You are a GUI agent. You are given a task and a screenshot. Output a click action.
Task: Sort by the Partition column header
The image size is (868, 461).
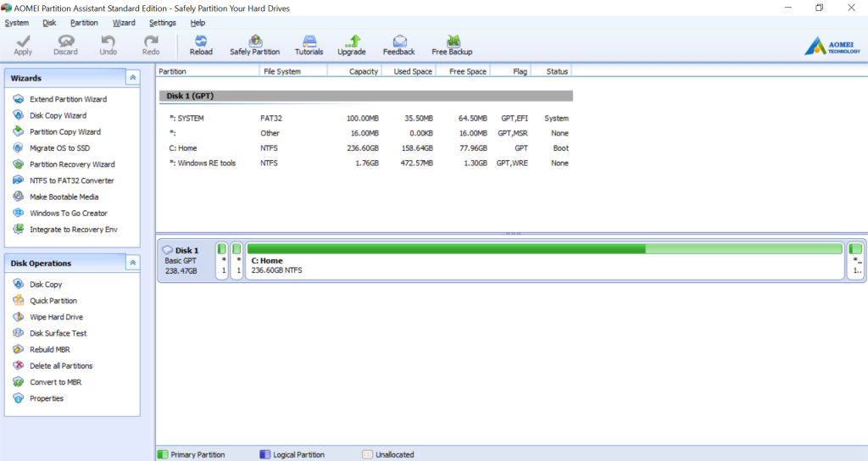click(208, 71)
